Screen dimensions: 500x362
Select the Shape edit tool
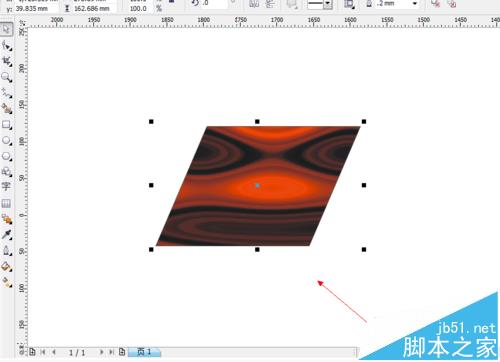click(x=6, y=45)
